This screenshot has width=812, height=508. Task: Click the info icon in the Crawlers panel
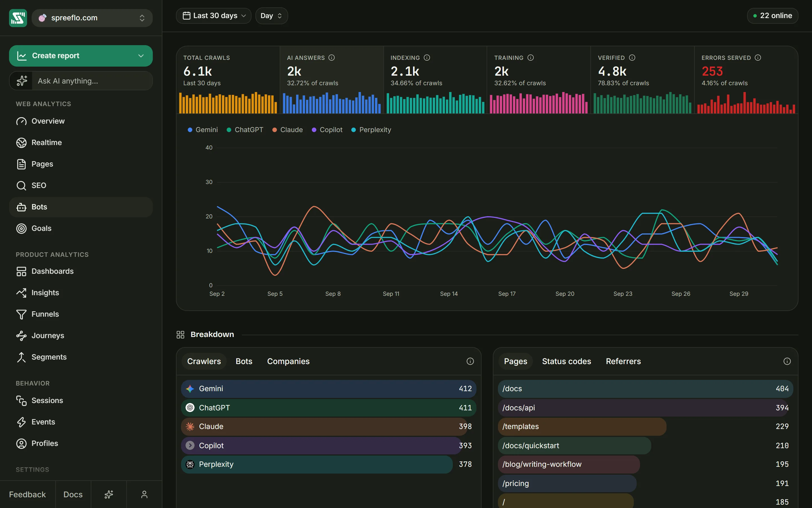tap(470, 361)
